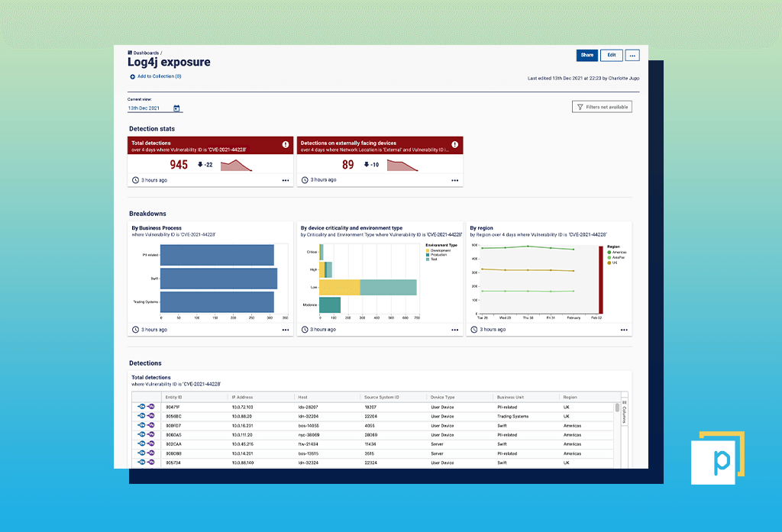Click the Moderate bar in criticality chart
The width and height of the screenshot is (782, 532).
(x=330, y=305)
